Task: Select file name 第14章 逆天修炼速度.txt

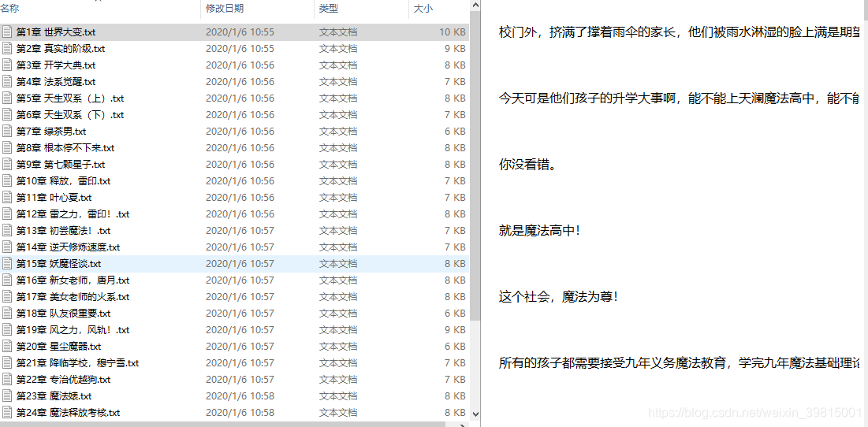Action: [x=68, y=248]
